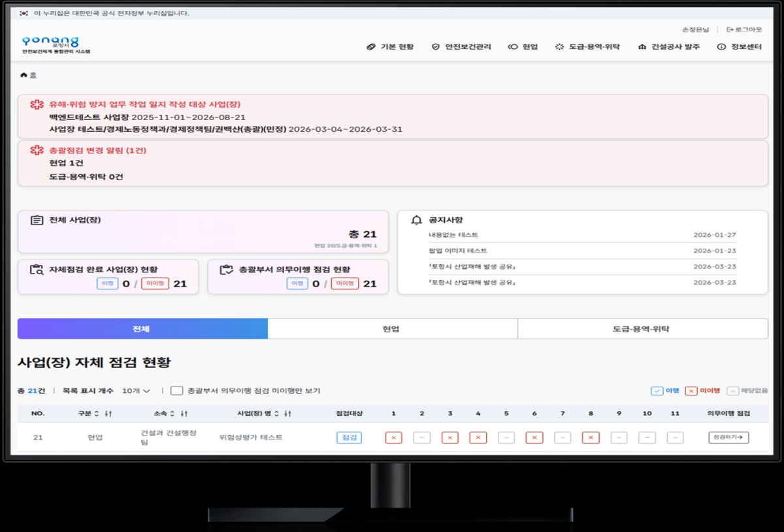Click the icon beside 총괄부서 의무이행 점검 현황

[x=227, y=269]
